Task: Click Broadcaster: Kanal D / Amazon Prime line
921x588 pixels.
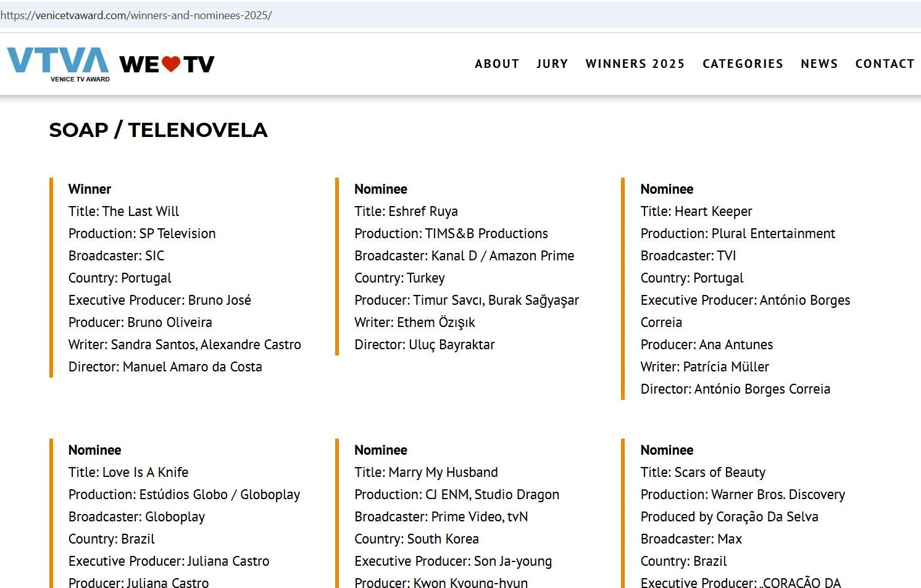Action: point(464,256)
